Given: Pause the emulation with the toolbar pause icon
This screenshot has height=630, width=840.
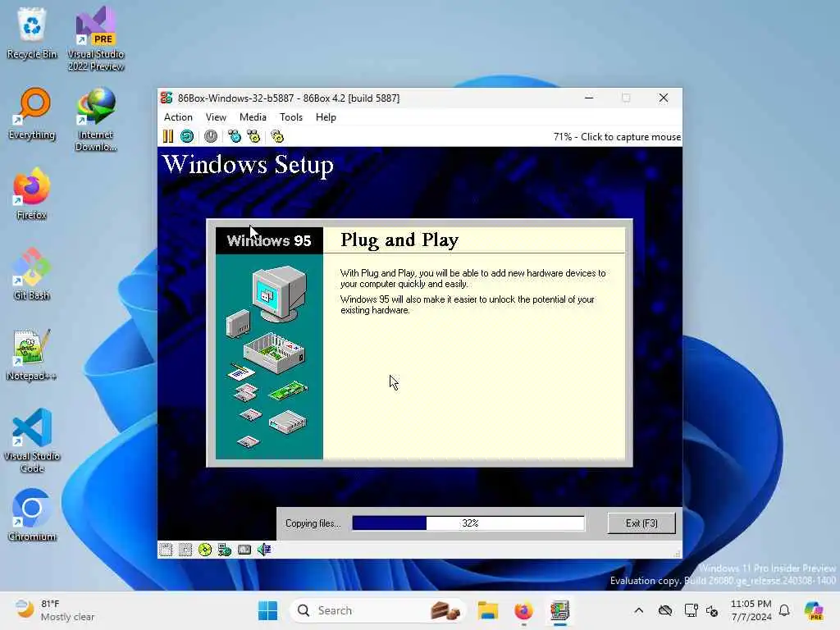Looking at the screenshot, I should [x=168, y=137].
